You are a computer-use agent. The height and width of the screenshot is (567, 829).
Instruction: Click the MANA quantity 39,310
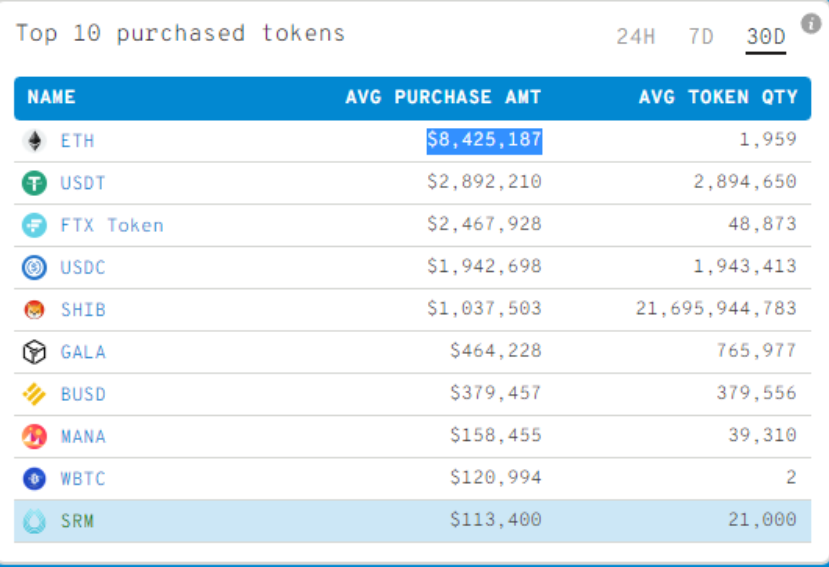pyautogui.click(x=762, y=435)
